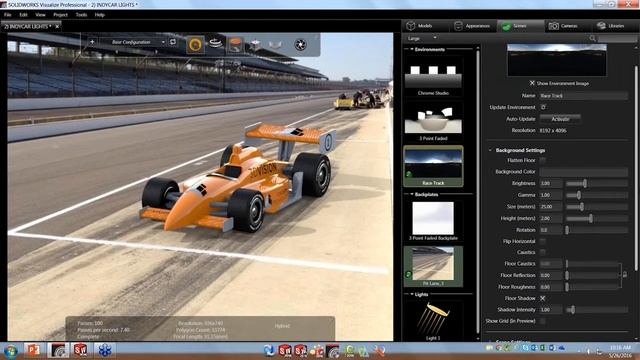Click the blue snowflake taskbar icon
Image resolution: width=640 pixels, height=360 pixels.
[104, 350]
